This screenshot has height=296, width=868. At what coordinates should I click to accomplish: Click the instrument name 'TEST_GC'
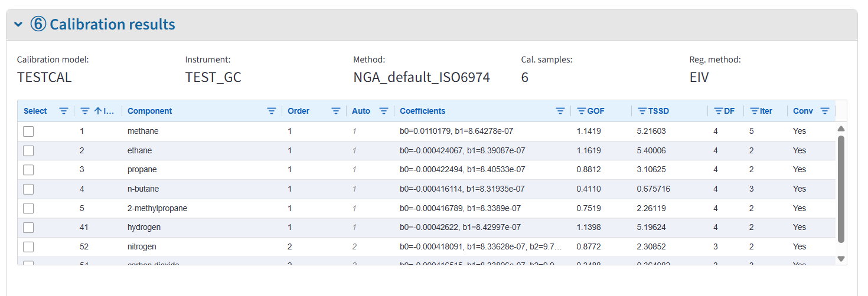[x=213, y=77]
